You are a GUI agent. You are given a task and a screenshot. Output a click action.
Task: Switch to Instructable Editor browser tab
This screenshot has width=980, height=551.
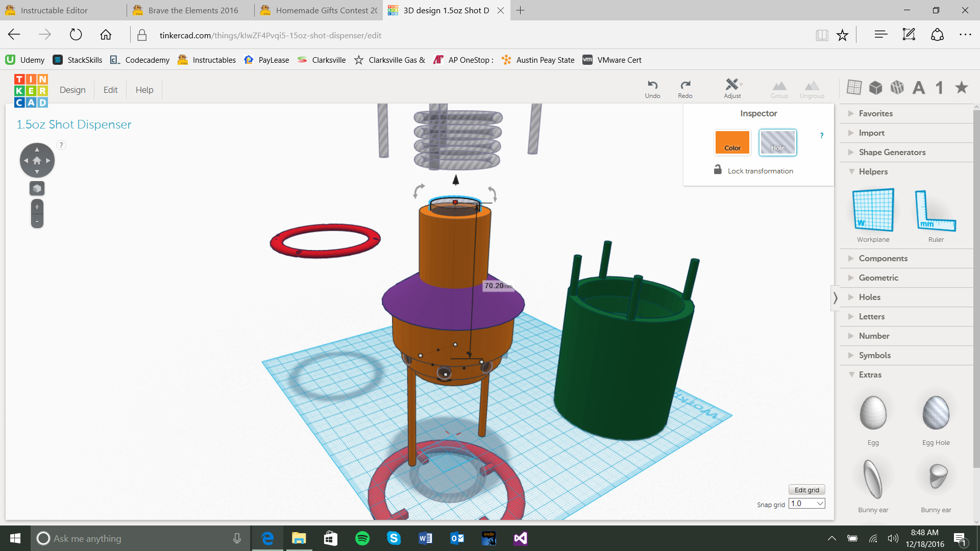(x=54, y=10)
